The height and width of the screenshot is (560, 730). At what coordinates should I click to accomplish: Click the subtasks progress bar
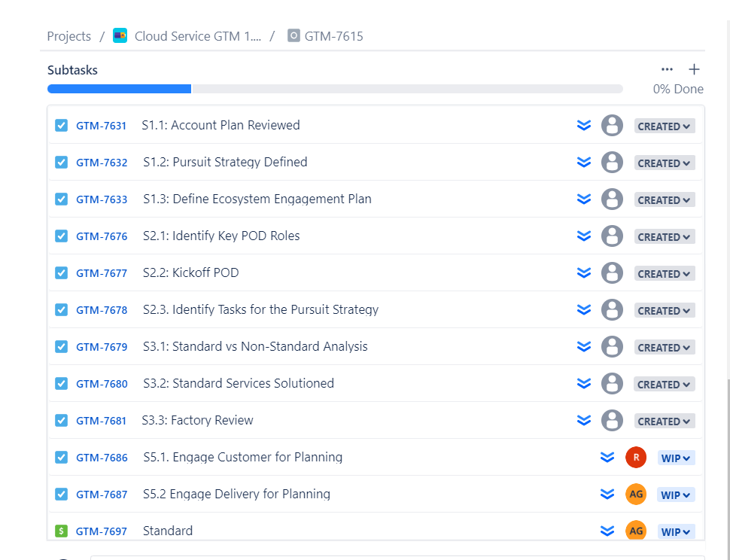coord(335,89)
